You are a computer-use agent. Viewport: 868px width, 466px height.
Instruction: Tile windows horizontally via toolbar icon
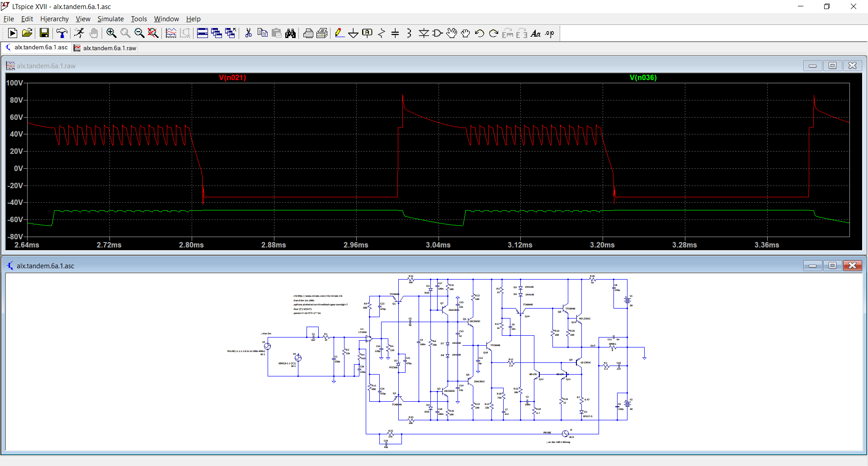coord(203,33)
